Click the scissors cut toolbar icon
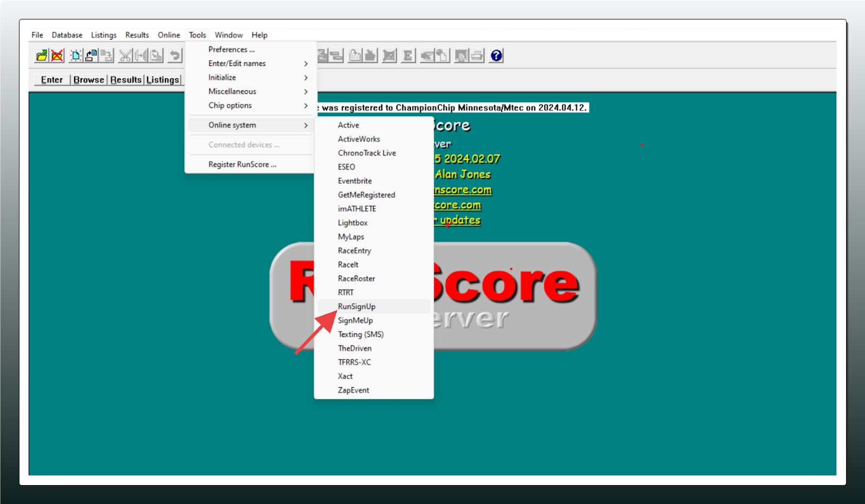The height and width of the screenshot is (504, 865). pyautogui.click(x=125, y=55)
